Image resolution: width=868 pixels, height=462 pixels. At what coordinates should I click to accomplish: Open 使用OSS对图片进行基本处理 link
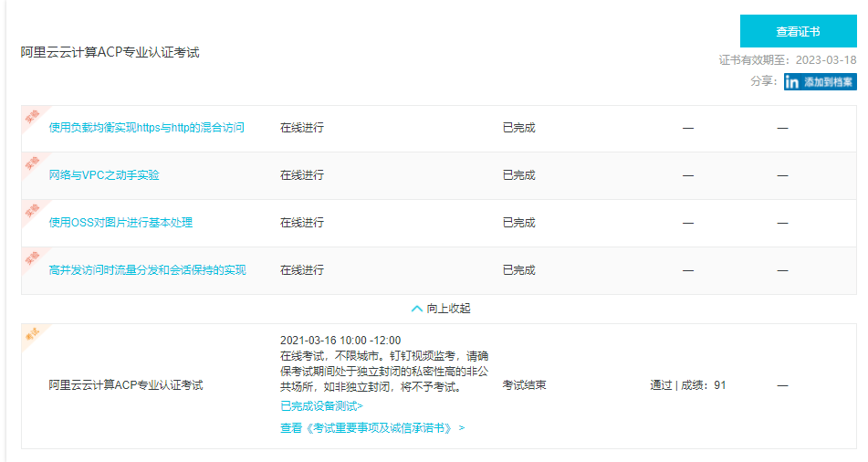pyautogui.click(x=120, y=223)
